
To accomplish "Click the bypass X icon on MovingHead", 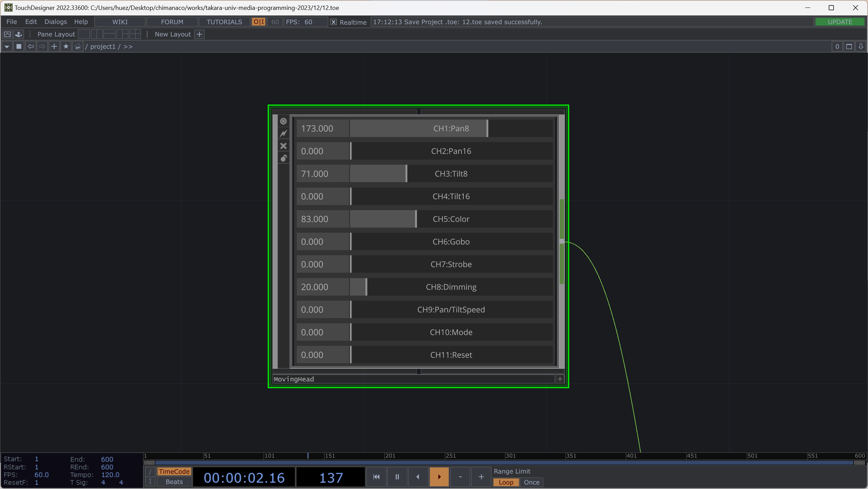I will click(x=283, y=146).
